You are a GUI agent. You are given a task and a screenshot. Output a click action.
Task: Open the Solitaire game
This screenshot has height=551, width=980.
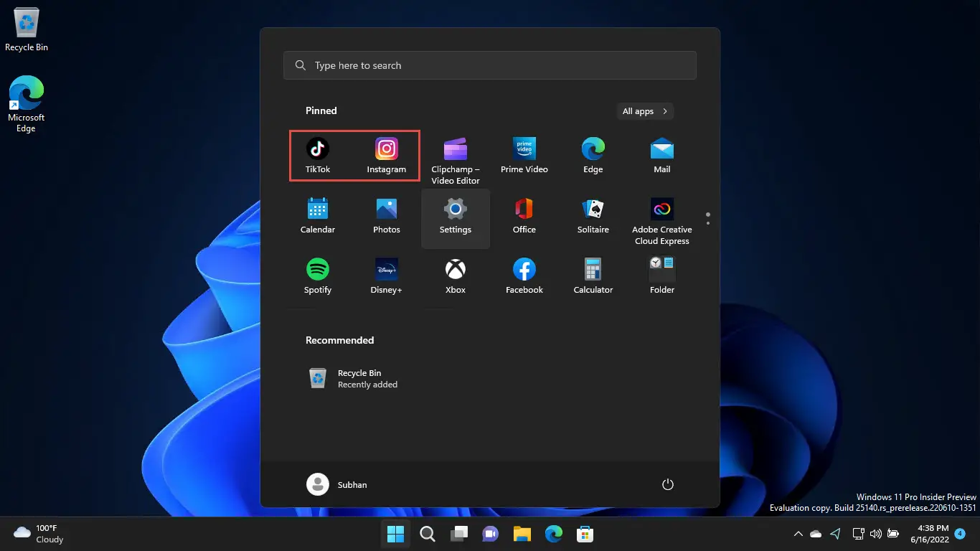[x=593, y=216]
